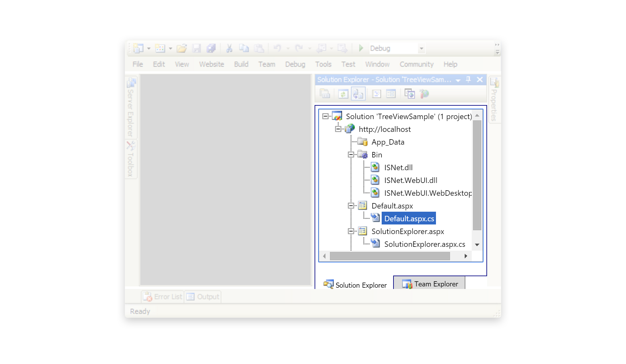Click Refresh in the Solution Explorer toolbar
The image size is (626, 364).
pyautogui.click(x=343, y=94)
